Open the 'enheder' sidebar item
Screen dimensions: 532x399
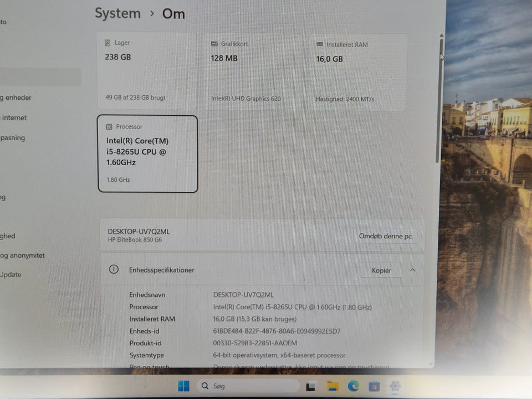tap(16, 98)
